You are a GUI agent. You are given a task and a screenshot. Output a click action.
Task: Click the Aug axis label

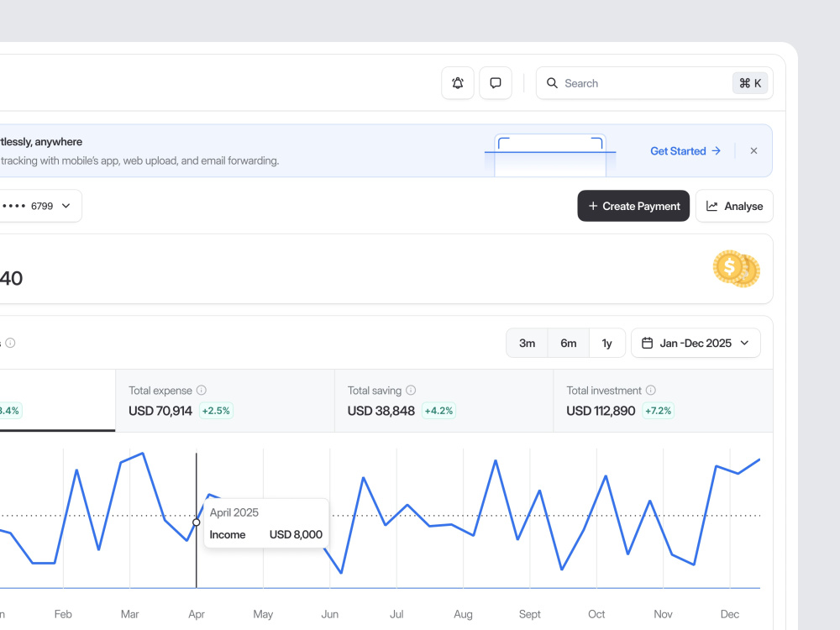pos(463,615)
